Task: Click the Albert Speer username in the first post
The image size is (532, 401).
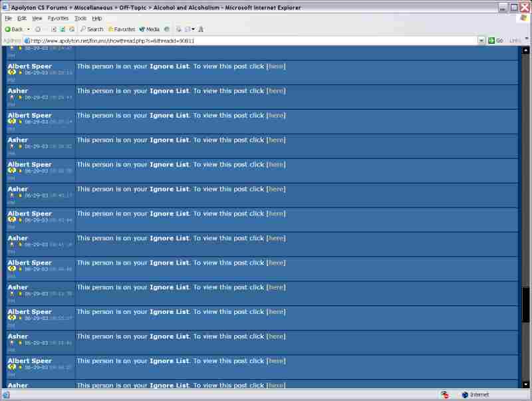Action: point(29,67)
